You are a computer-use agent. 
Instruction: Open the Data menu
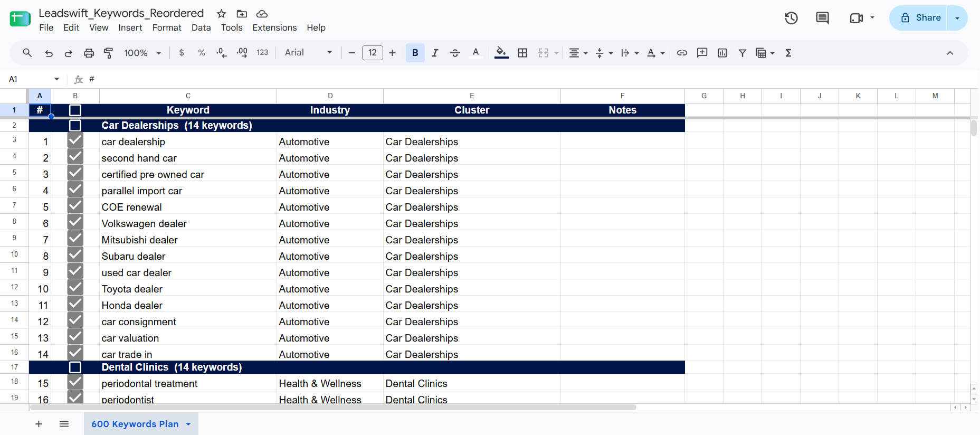tap(201, 27)
